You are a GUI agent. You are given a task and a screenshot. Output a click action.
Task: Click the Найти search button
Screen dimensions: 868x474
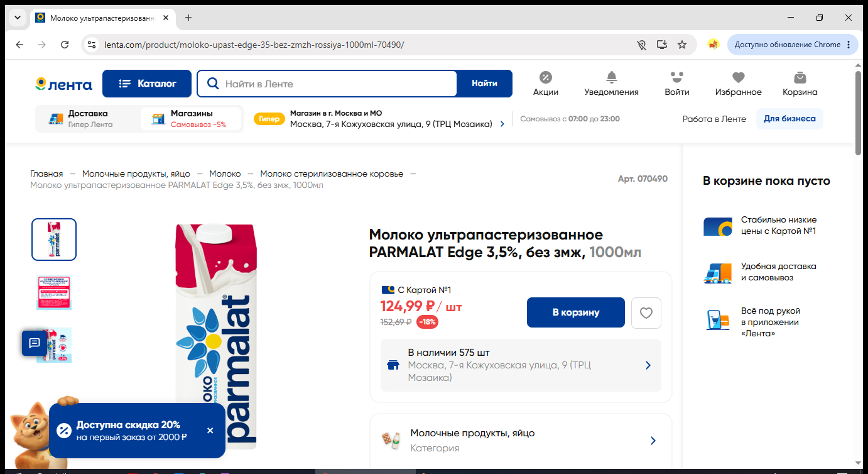(484, 84)
